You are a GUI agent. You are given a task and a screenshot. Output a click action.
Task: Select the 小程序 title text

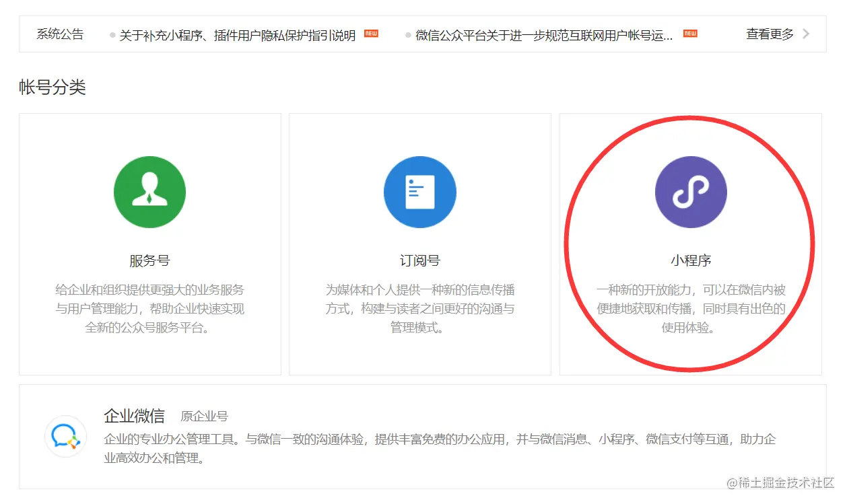point(691,260)
